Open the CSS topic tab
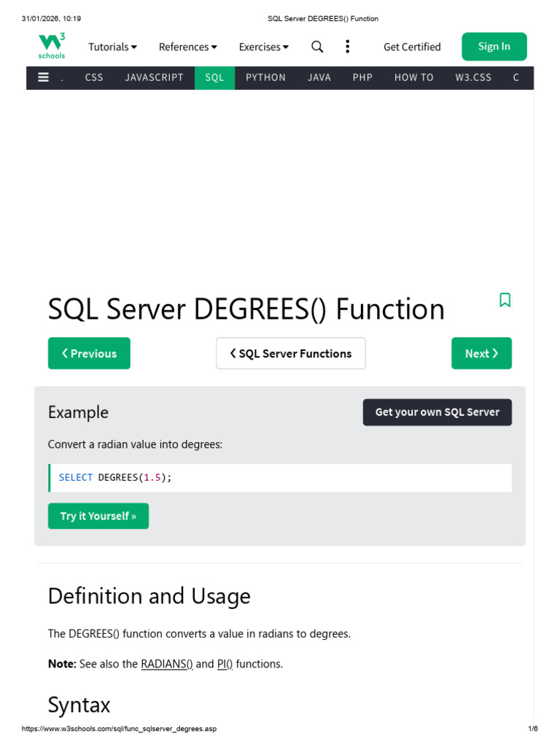This screenshot has height=747, width=560. coord(94,77)
